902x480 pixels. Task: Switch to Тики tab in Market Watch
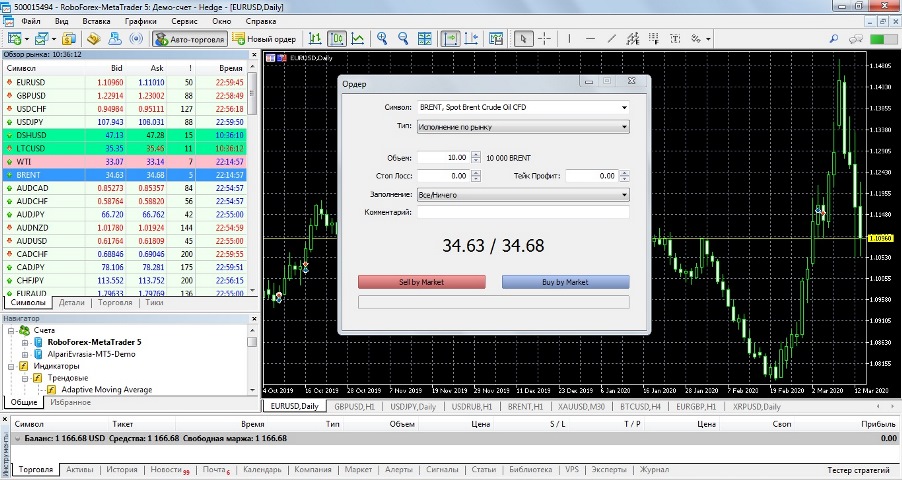[154, 302]
